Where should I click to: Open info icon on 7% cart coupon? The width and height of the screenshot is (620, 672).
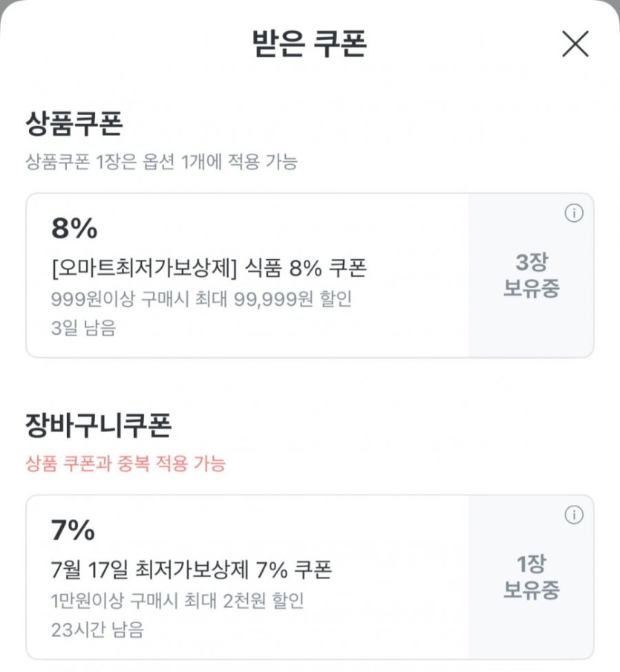pyautogui.click(x=574, y=515)
